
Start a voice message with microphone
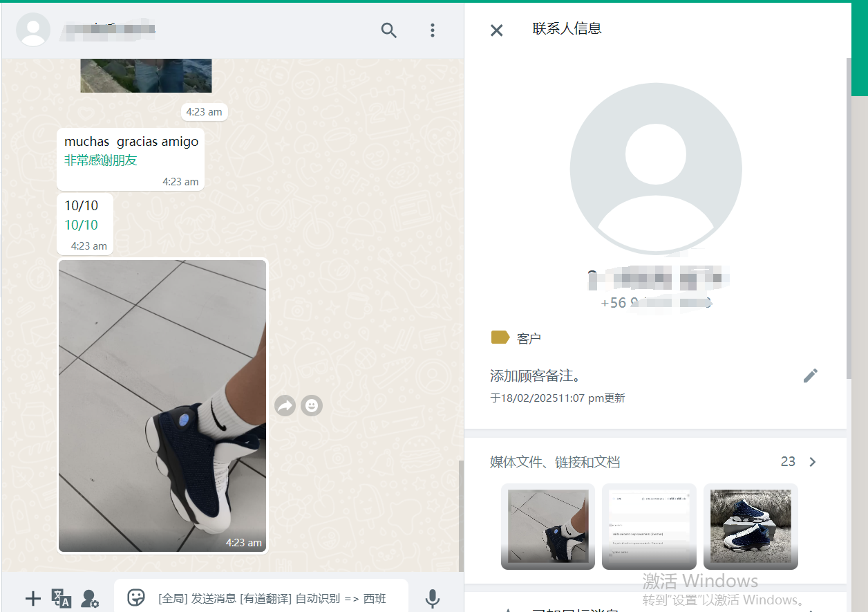click(x=433, y=598)
